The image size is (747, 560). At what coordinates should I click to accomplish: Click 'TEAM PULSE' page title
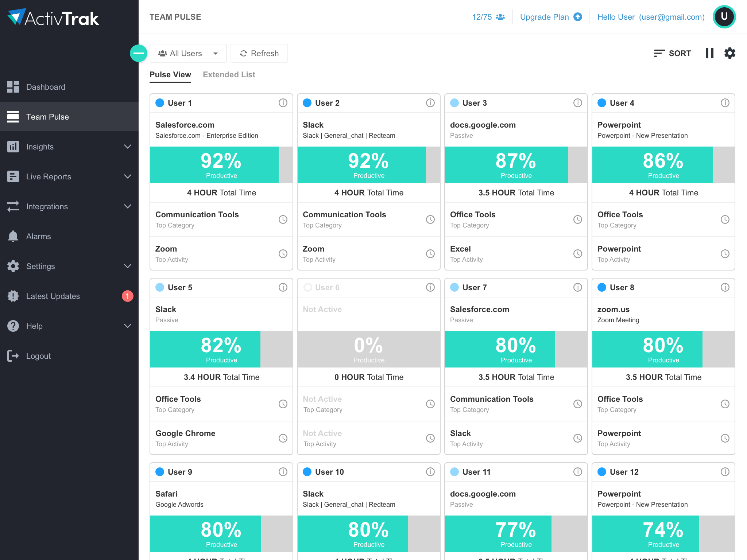click(175, 17)
